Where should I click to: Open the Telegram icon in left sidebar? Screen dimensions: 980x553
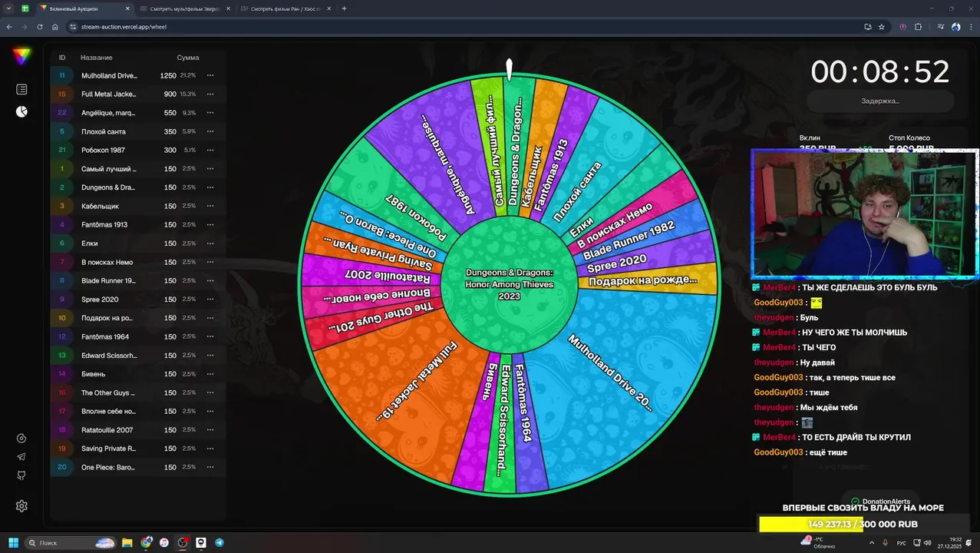click(21, 457)
